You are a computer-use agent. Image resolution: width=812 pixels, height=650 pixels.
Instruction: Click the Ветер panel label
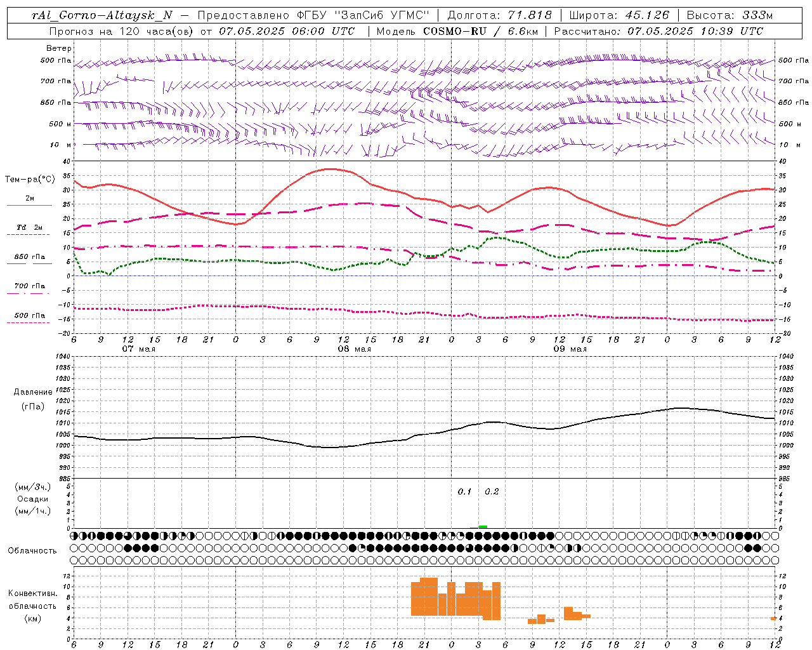pos(59,48)
